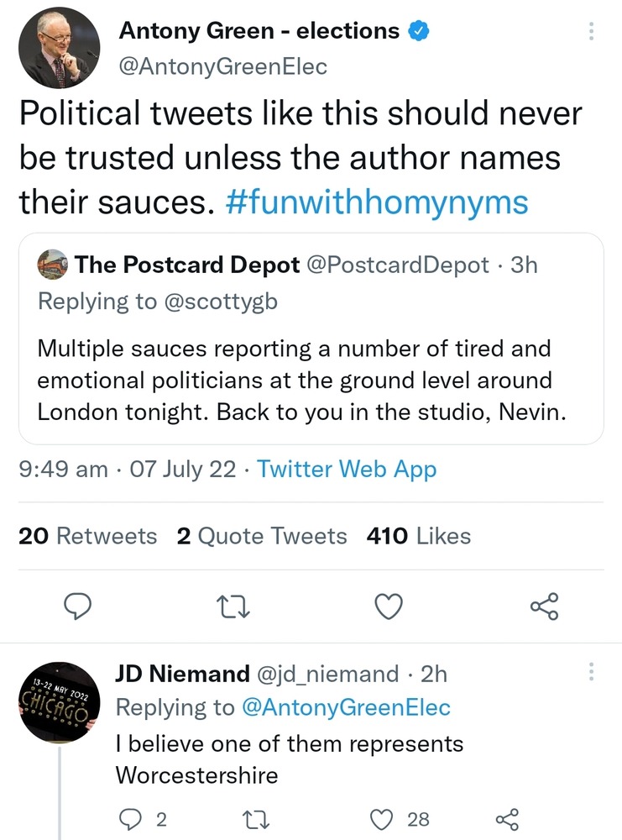Viewport: 622px width, 840px height.
Task: View the 410 Likes list
Action: pyautogui.click(x=419, y=536)
